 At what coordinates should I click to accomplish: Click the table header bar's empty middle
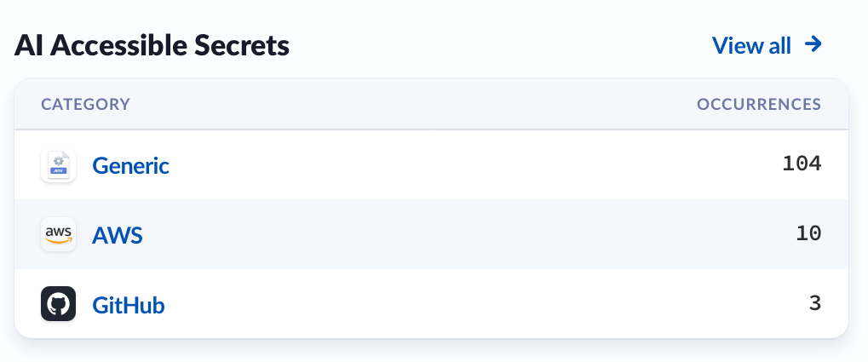coord(409,105)
